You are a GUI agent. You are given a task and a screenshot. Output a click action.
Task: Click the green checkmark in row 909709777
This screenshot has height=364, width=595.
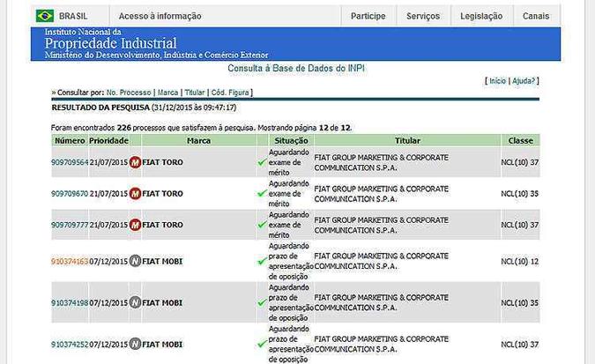pos(262,225)
